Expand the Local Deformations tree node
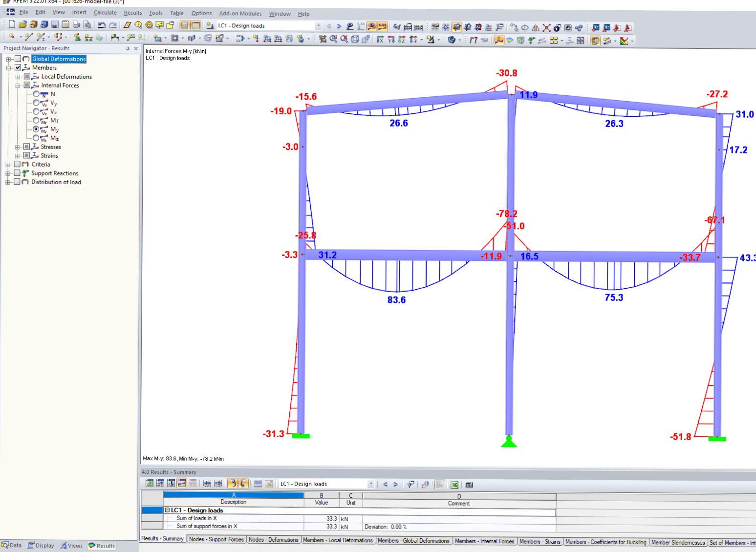 tap(18, 77)
